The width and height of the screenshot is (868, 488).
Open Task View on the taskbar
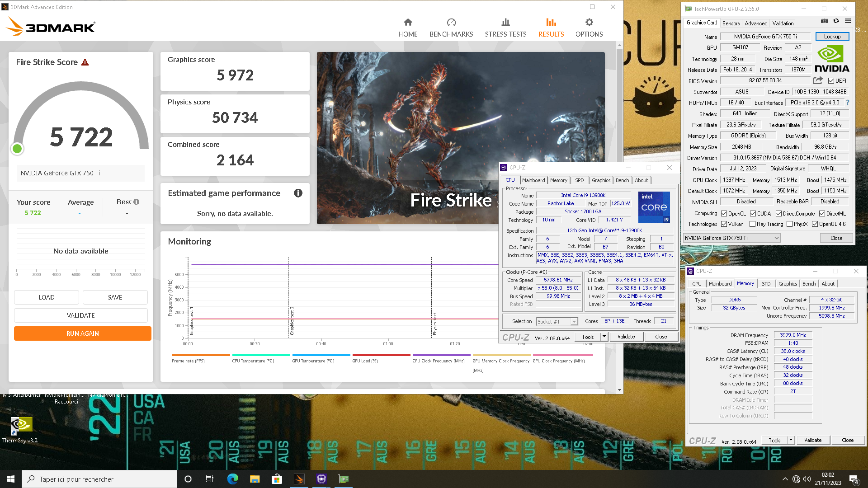[x=210, y=479]
